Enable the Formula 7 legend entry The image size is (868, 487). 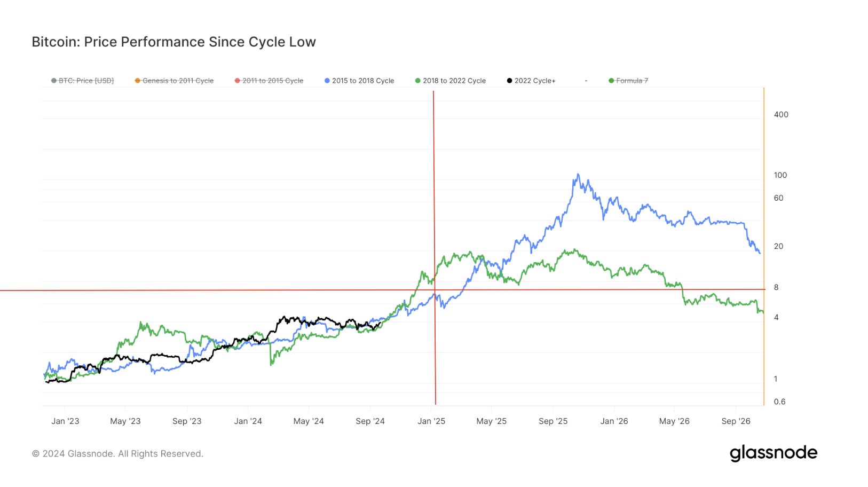click(628, 81)
